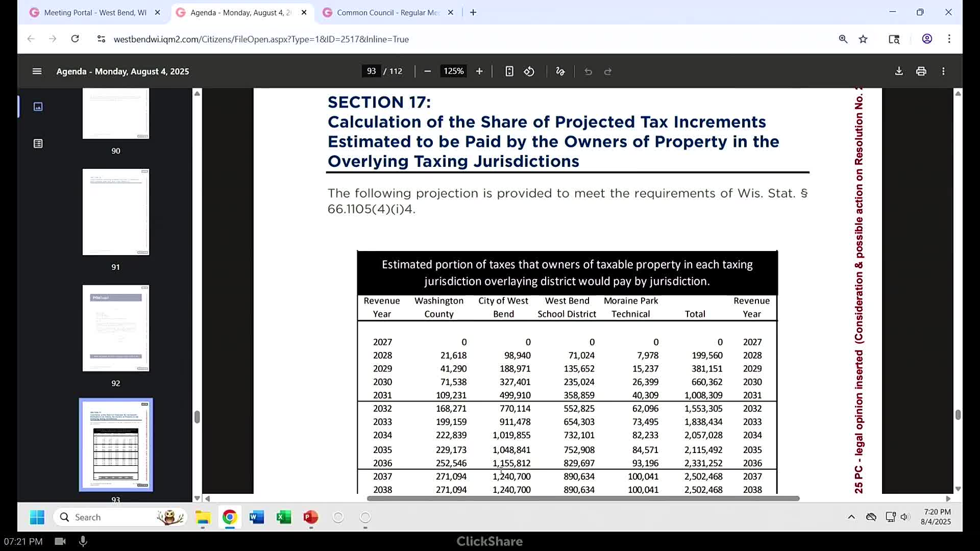Viewport: 980px width, 551px height.
Task: Switch to document outline view
Action: tap(38, 144)
